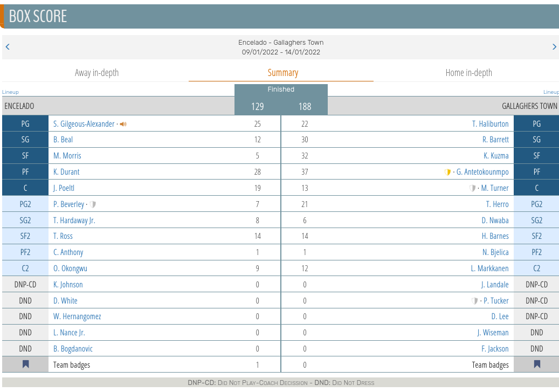Image resolution: width=559 pixels, height=392 pixels.
Task: Click G. Antetokounmpo's score of 37
Action: point(305,172)
